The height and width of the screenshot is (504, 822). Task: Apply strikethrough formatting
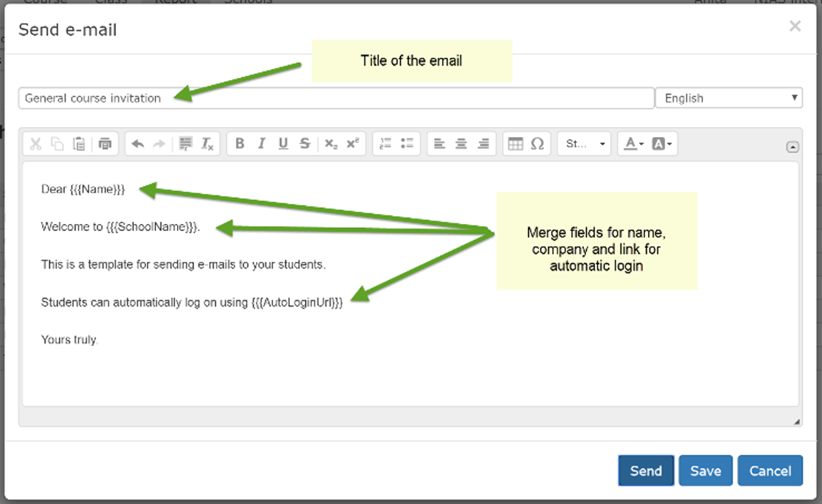(x=305, y=144)
